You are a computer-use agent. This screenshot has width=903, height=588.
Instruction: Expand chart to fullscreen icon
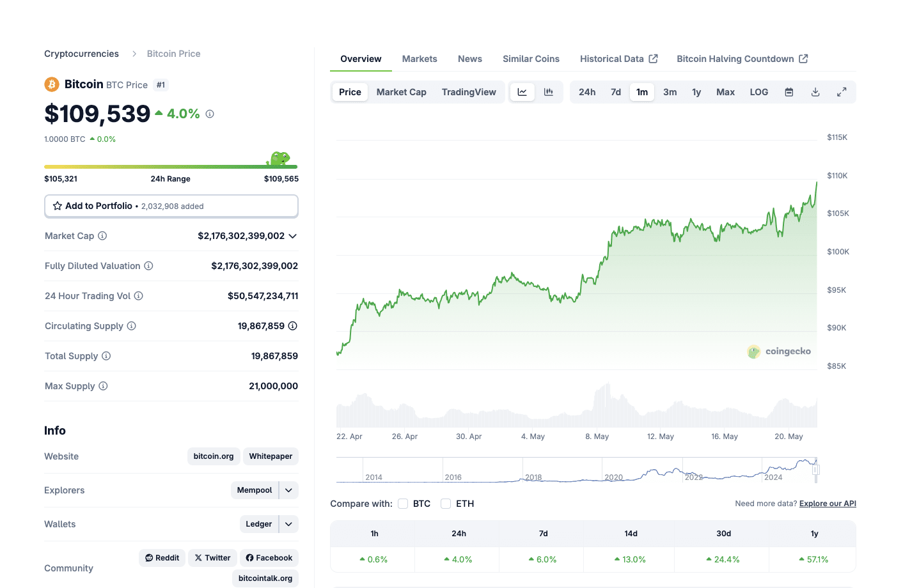click(842, 92)
